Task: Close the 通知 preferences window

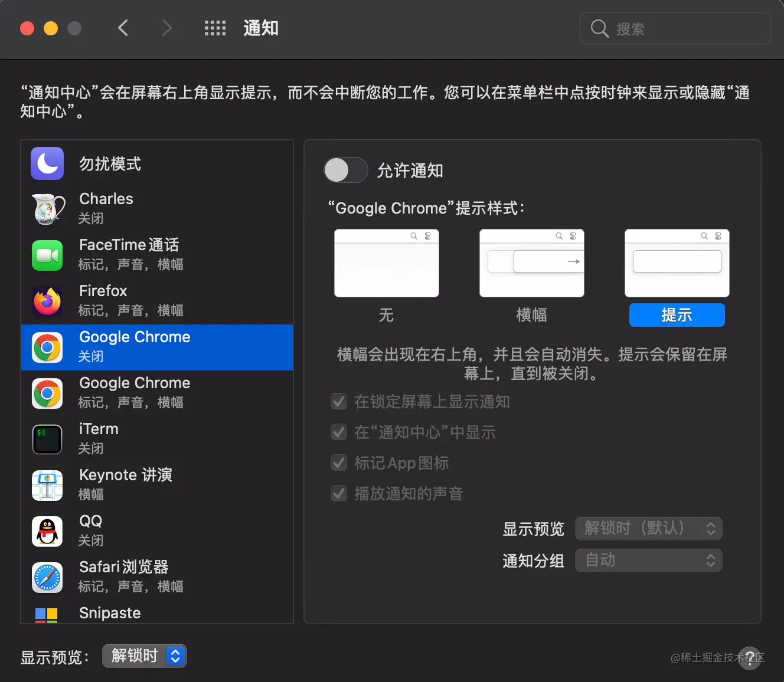Action: tap(27, 28)
